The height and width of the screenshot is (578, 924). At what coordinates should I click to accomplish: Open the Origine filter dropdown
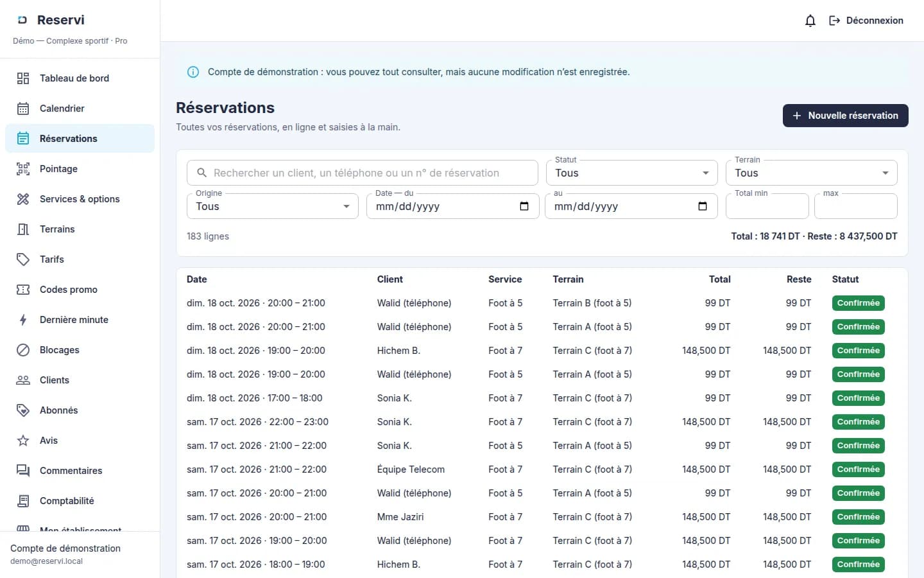[273, 206]
